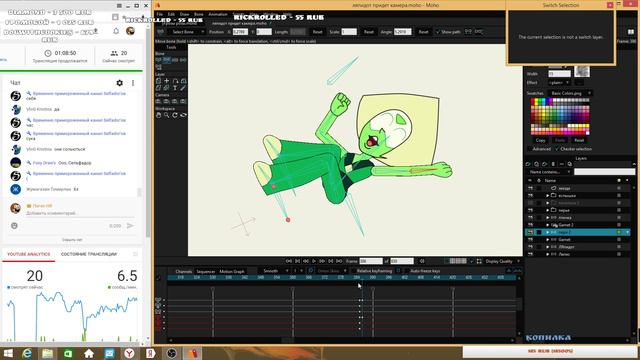Select the Pan Workspace hand tool
This screenshot has height=360, width=640.
[x=158, y=115]
